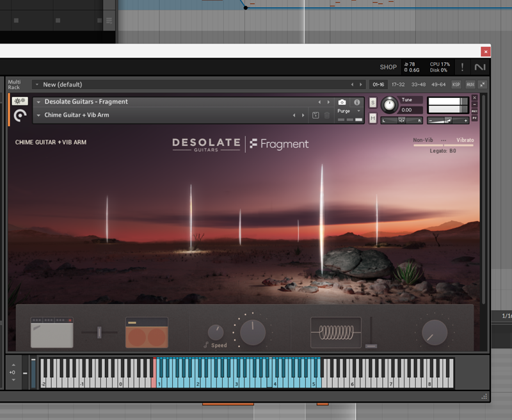This screenshot has height=420, width=512.
Task: Switch articulation to Vibrato
Action: [x=465, y=140]
